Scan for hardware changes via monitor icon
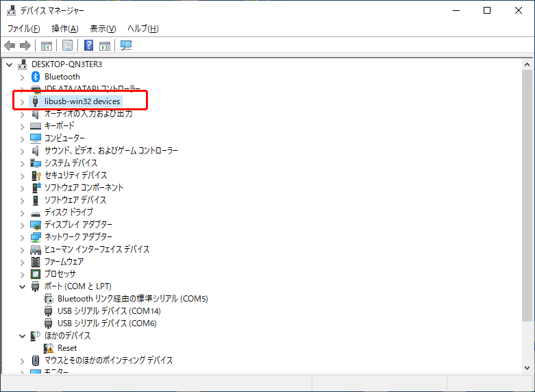This screenshot has width=535, height=392. (x=126, y=46)
